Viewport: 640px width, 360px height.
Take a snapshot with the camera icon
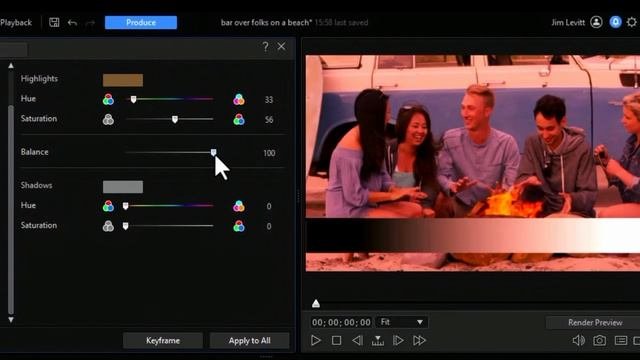[599, 340]
